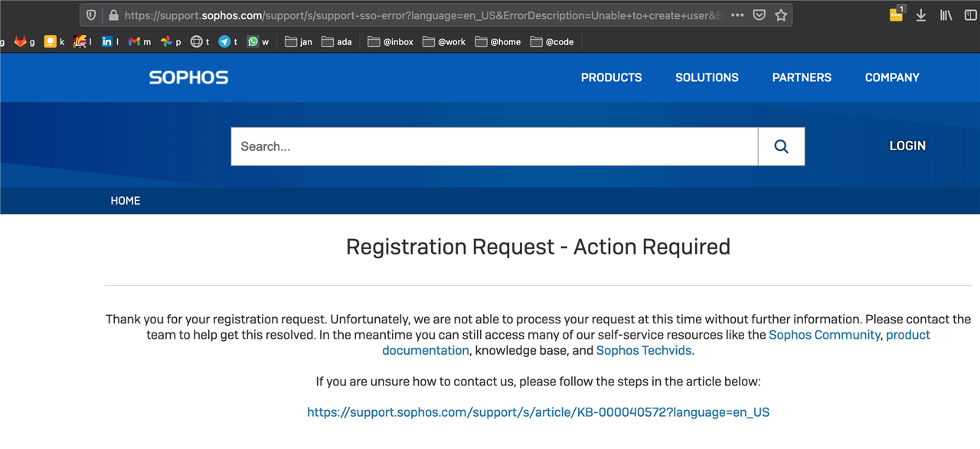Open the Sophos Community link

point(825,335)
